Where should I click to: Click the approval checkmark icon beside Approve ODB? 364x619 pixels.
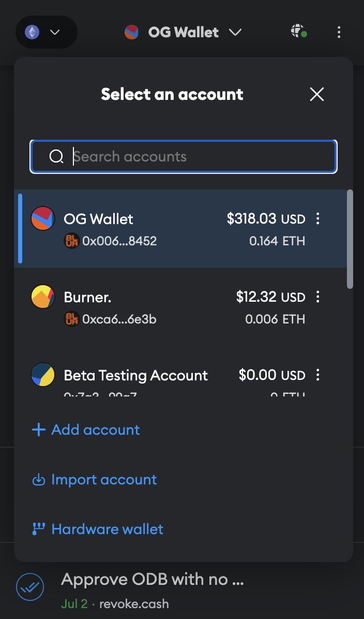[x=30, y=587]
